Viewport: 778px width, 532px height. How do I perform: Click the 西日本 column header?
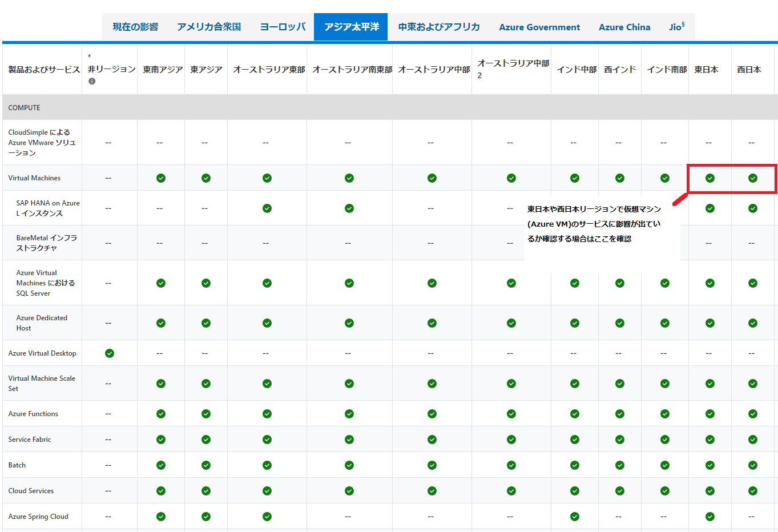coord(749,70)
